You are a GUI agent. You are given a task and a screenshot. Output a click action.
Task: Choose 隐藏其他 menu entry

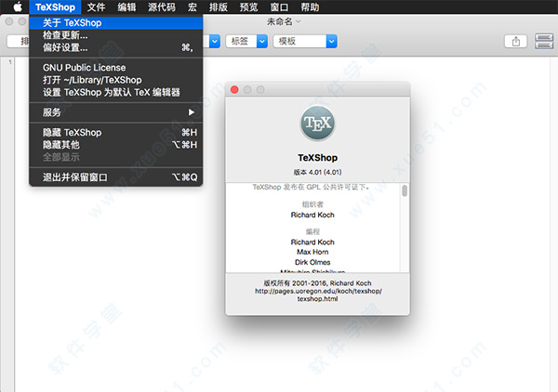[x=116, y=145]
